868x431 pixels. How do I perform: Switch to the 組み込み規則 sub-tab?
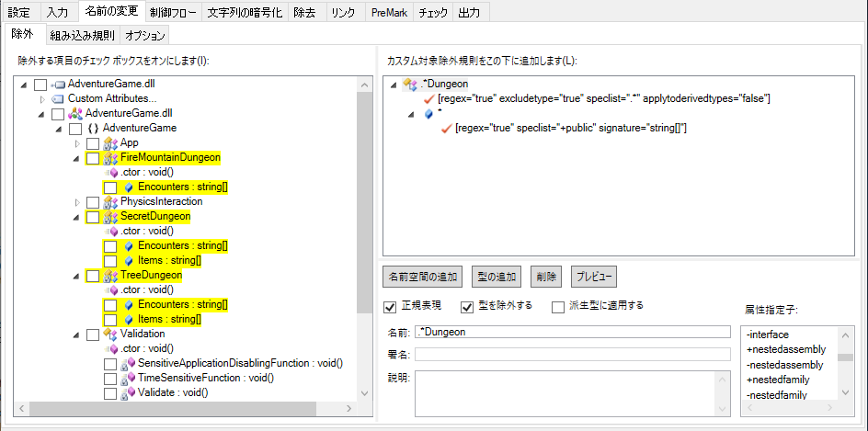83,36
